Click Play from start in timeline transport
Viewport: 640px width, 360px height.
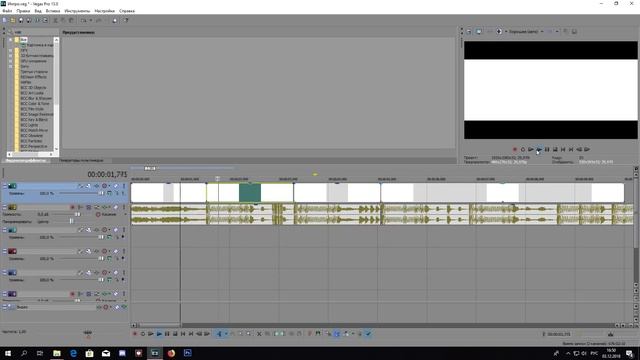(151, 334)
